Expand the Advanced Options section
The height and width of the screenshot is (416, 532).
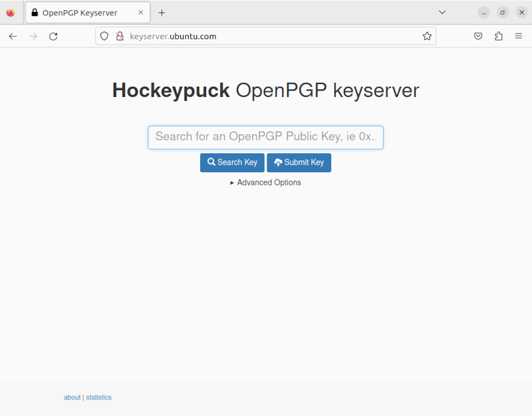coord(265,182)
